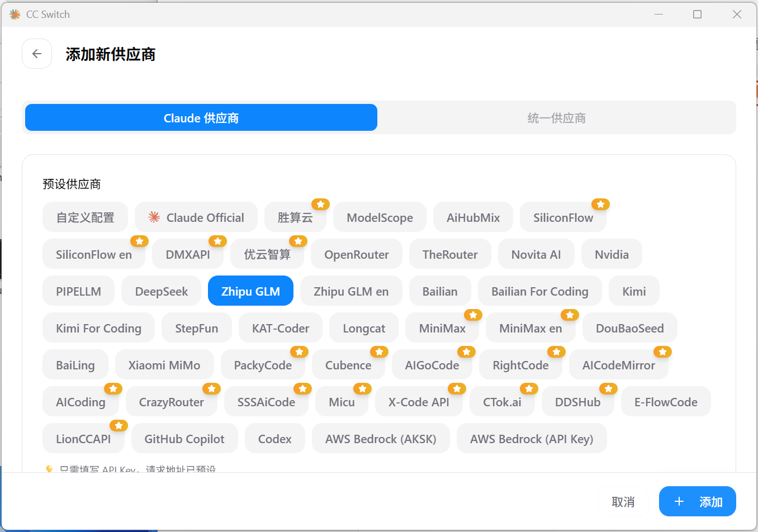Screen dimensions: 758x532
Task: Select the 胜算云 provider preset
Action: click(x=295, y=217)
